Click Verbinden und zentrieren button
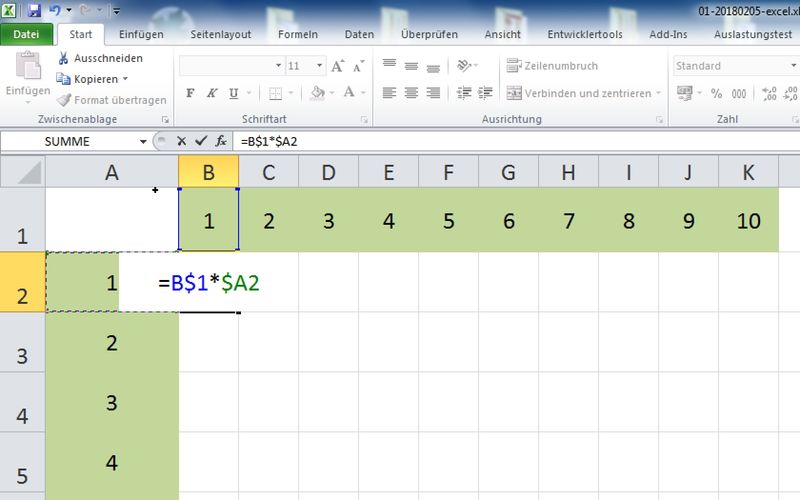This screenshot has width=800, height=500. (x=579, y=93)
